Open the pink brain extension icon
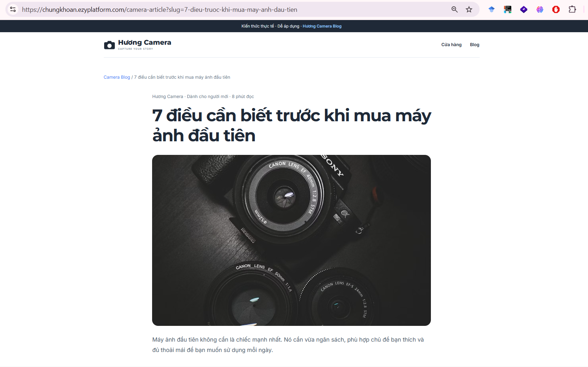 coord(540,9)
